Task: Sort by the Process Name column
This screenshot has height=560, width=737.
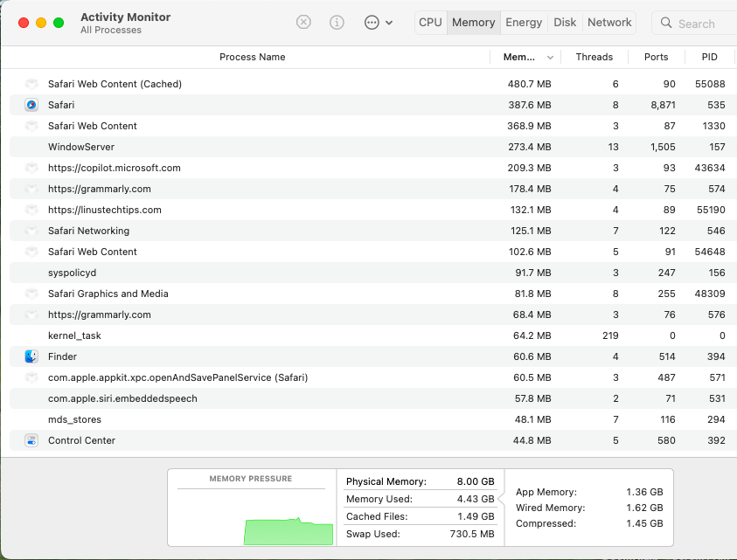Action: [253, 57]
